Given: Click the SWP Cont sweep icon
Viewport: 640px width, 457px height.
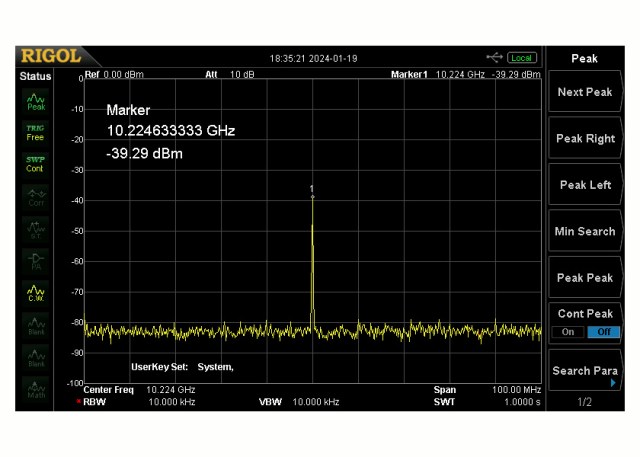Looking at the screenshot, I should pyautogui.click(x=35, y=164).
